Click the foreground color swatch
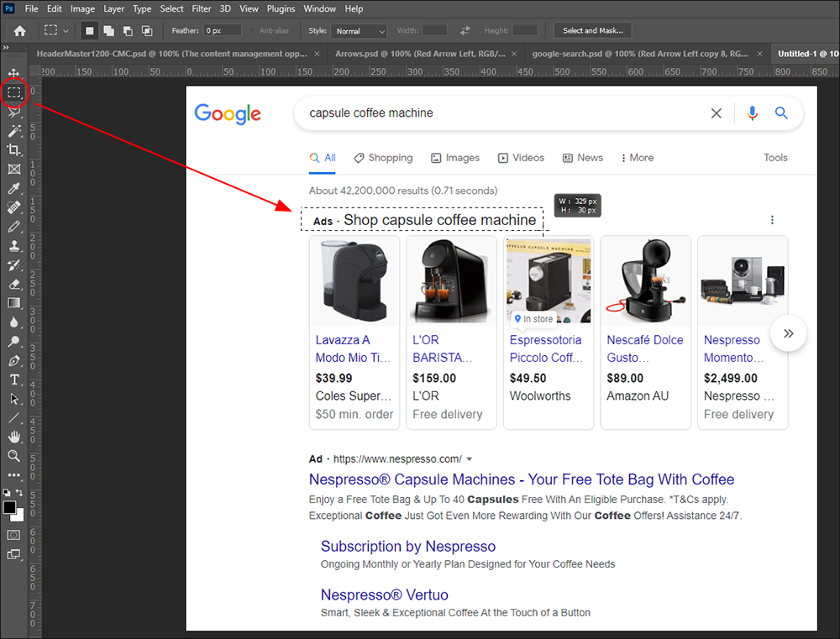 (x=9, y=507)
